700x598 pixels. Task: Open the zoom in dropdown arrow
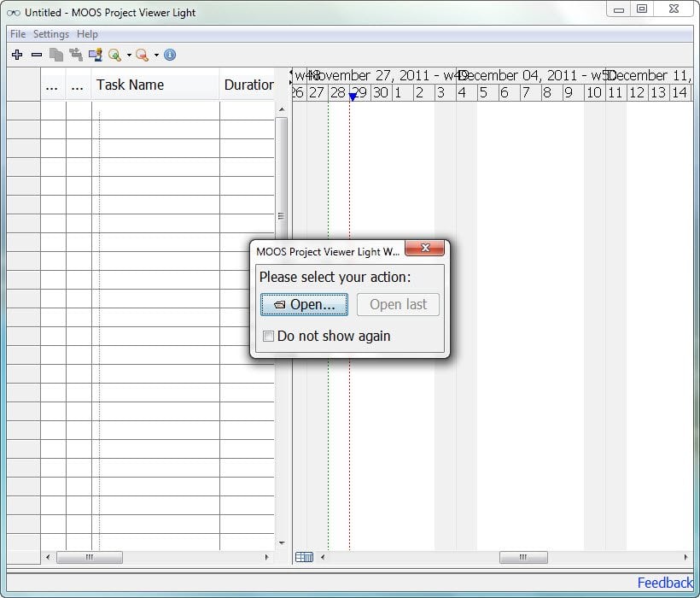point(129,56)
